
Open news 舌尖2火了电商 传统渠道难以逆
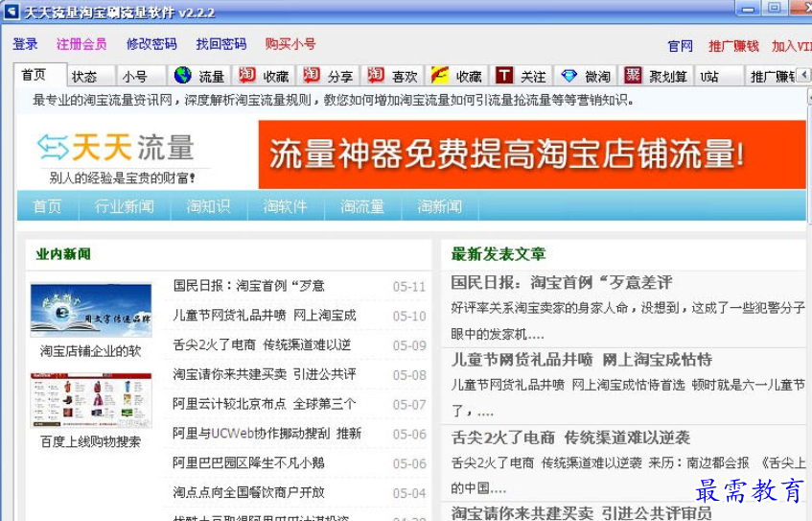point(262,344)
